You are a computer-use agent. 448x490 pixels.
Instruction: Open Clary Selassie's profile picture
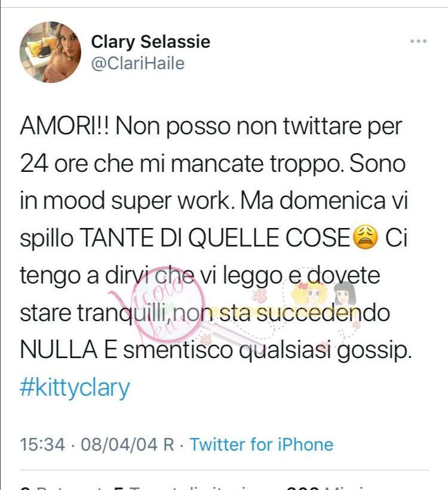tap(50, 52)
